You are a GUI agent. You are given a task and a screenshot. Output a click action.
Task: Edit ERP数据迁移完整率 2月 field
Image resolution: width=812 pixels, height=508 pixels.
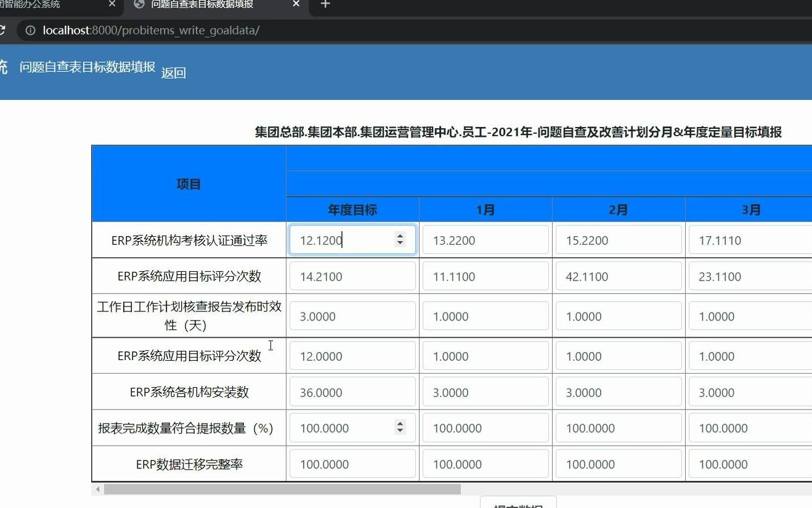point(619,464)
